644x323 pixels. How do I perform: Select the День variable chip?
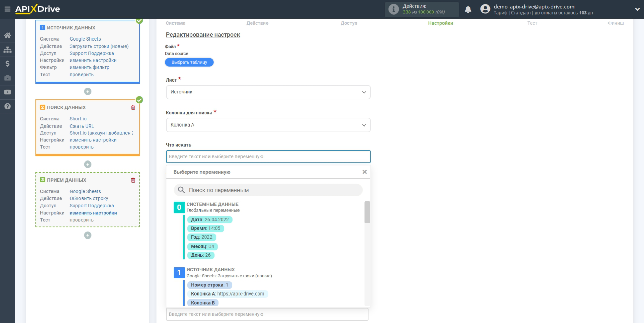pyautogui.click(x=200, y=255)
